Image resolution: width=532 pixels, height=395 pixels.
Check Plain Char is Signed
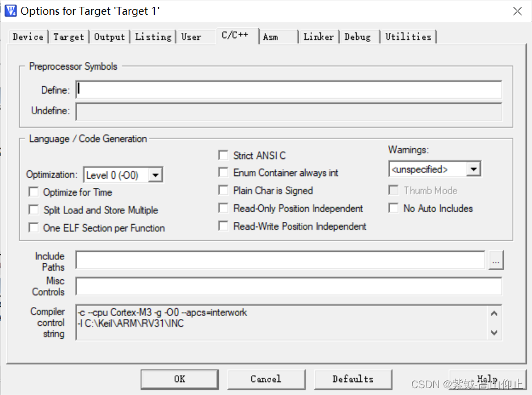(x=223, y=190)
